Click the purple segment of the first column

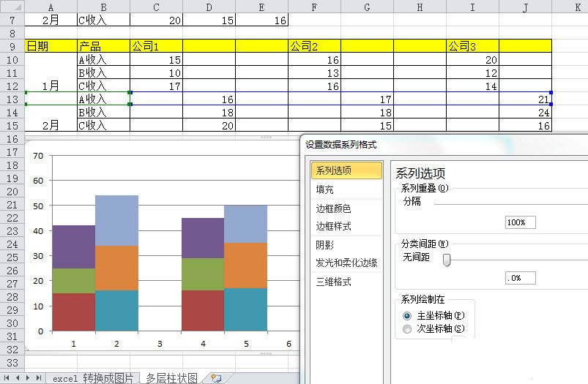click(x=74, y=247)
